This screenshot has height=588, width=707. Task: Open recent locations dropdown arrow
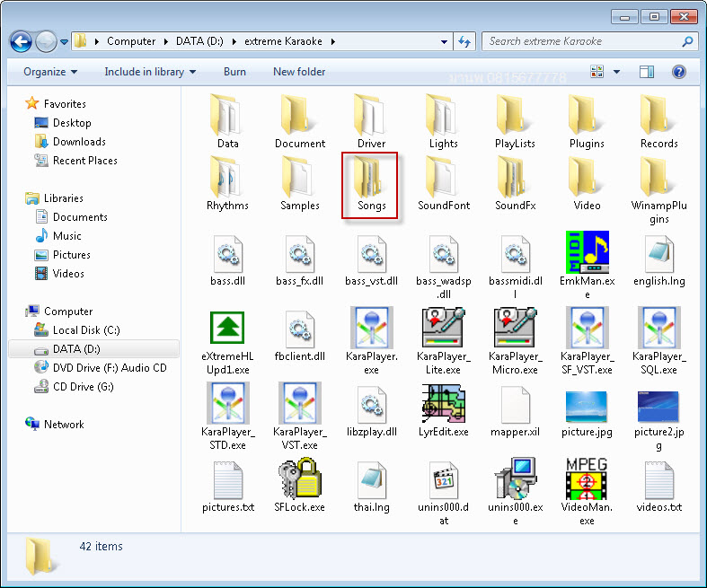(x=64, y=42)
